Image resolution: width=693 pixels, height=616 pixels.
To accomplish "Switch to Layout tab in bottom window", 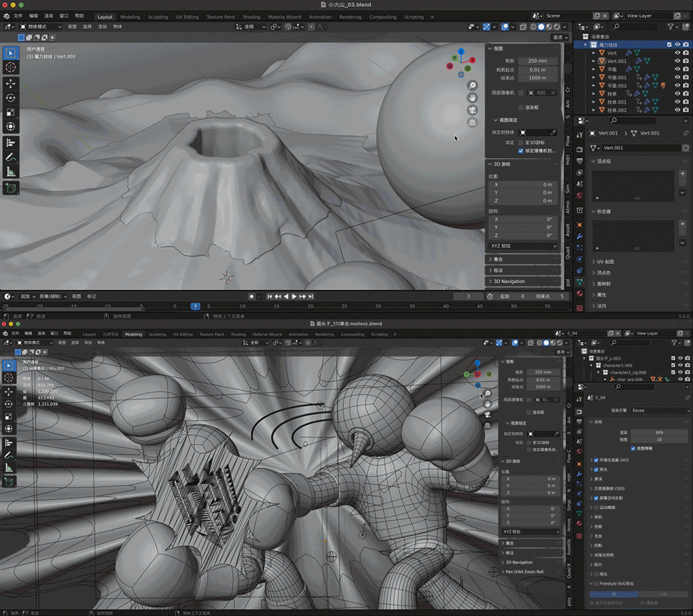I will (89, 335).
